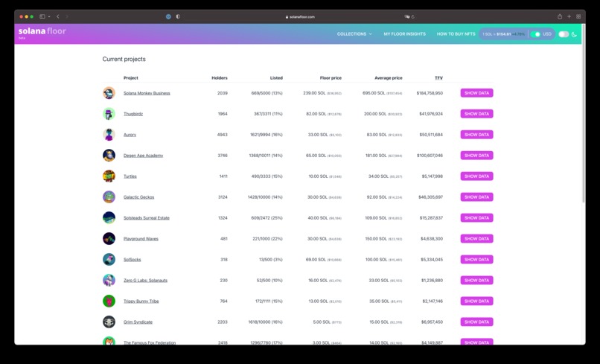Show data for Solsteads Surreal Estate
The image size is (600, 364).
pyautogui.click(x=476, y=218)
